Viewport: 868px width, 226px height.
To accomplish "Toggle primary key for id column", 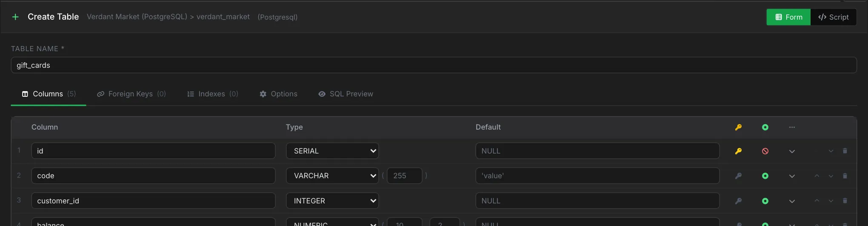I will click(x=738, y=151).
